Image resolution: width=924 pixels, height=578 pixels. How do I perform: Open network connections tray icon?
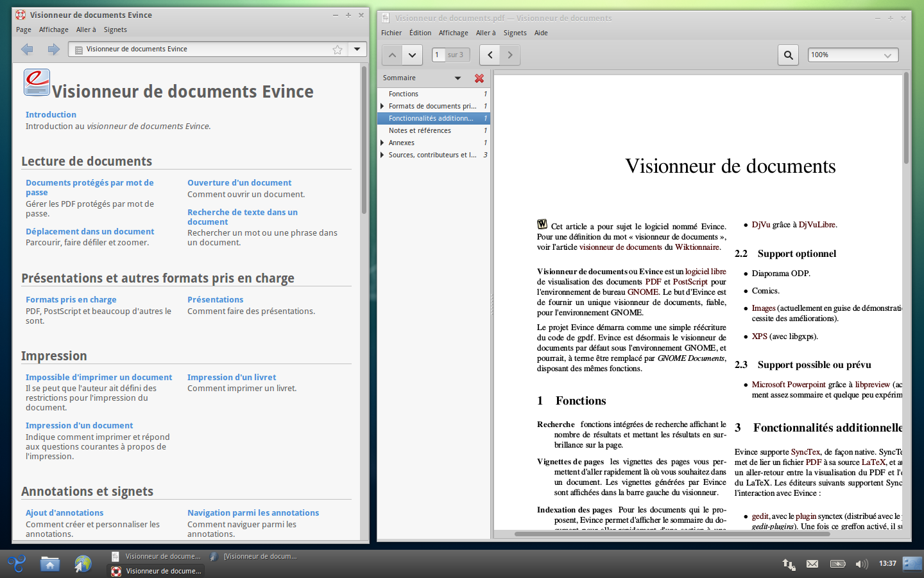[x=789, y=564]
